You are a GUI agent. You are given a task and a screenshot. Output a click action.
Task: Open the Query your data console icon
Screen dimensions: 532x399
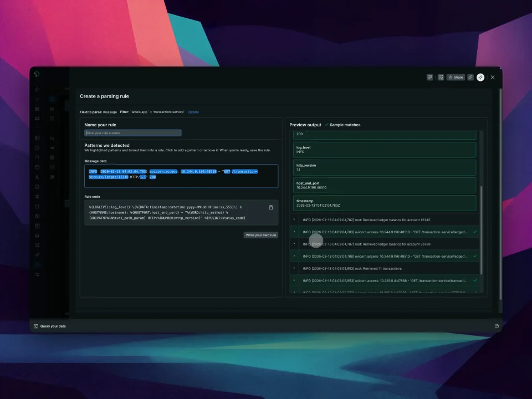pos(36,326)
